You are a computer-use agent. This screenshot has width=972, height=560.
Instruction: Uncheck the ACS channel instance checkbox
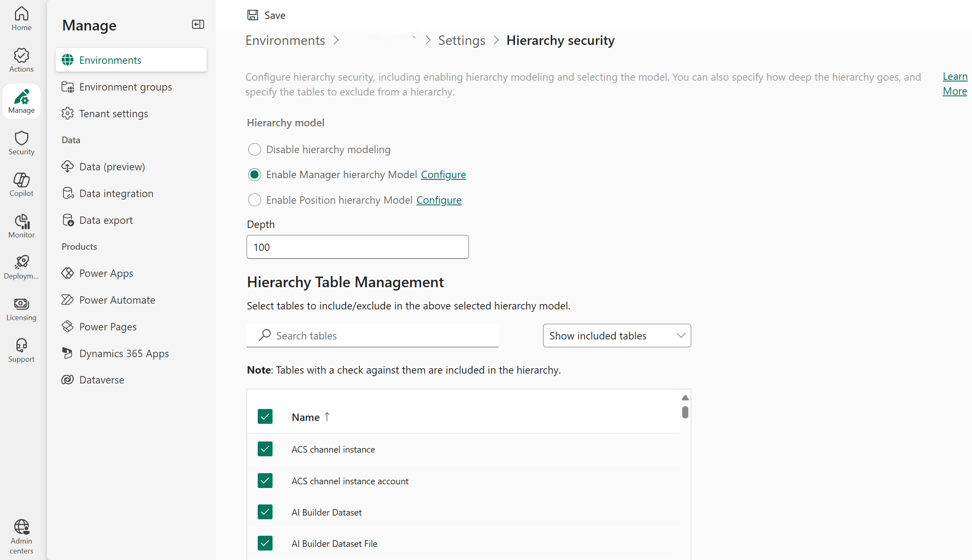265,449
